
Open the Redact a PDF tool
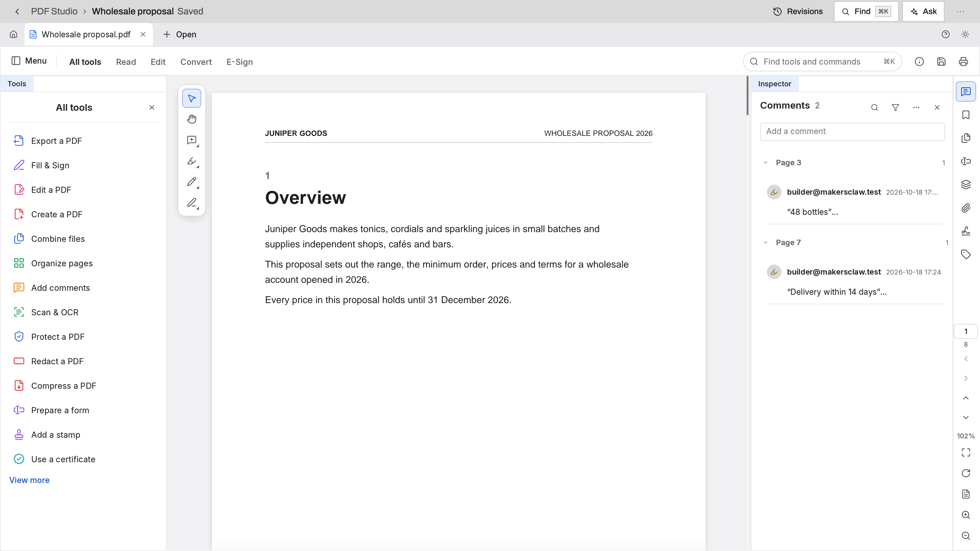point(84,361)
